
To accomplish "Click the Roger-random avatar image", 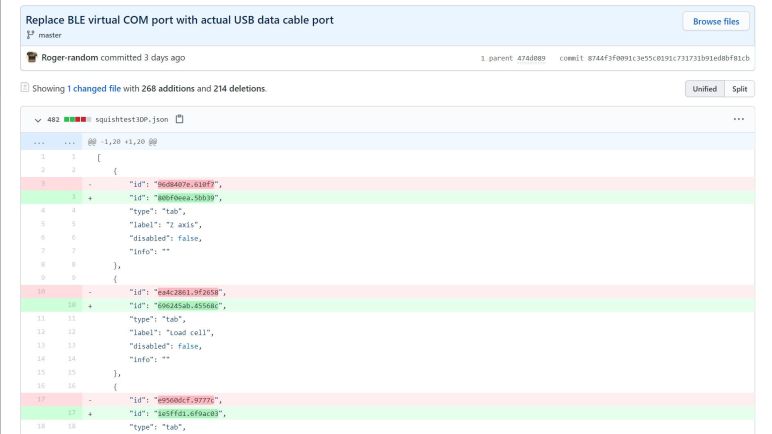I will click(32, 58).
